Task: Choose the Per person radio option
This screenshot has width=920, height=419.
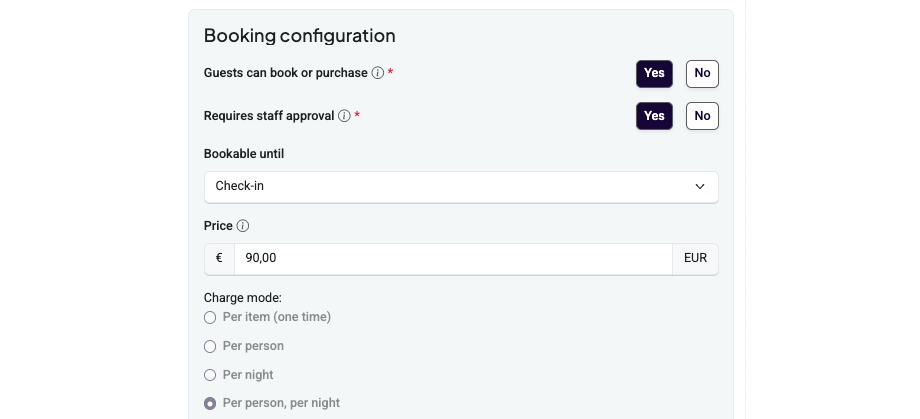Action: [x=210, y=346]
